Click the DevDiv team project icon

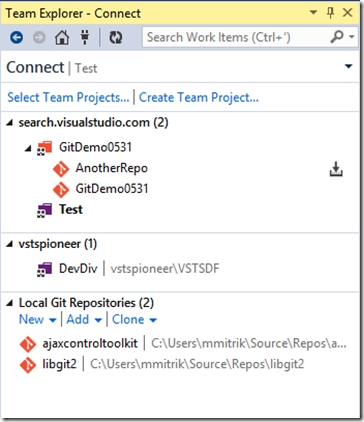(44, 269)
